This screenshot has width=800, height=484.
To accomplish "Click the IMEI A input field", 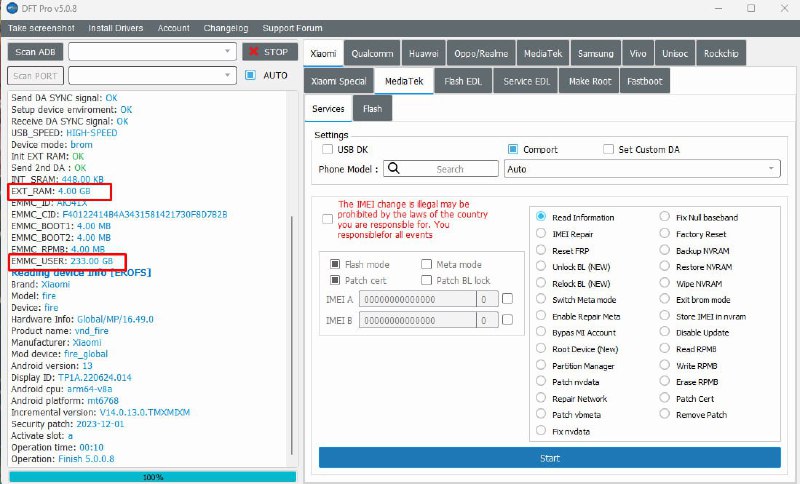I will [417, 299].
